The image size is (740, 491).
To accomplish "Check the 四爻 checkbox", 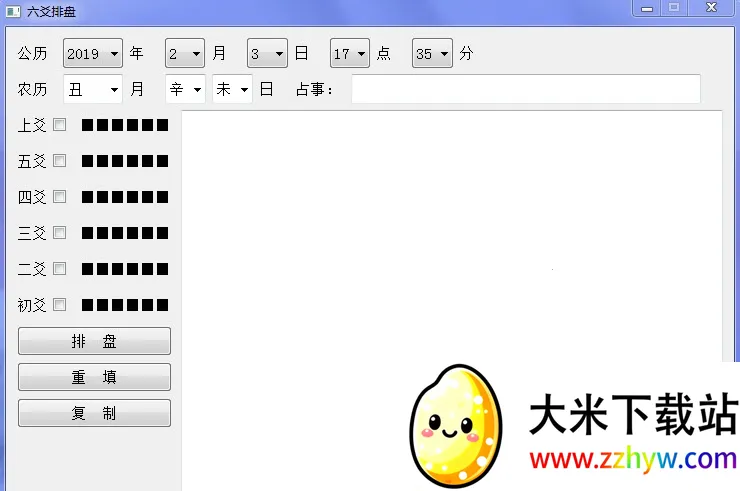I will [60, 197].
